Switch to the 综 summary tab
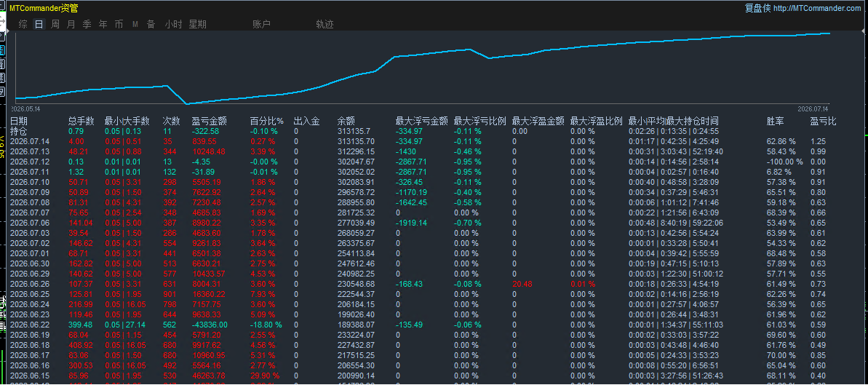 pyautogui.click(x=23, y=24)
